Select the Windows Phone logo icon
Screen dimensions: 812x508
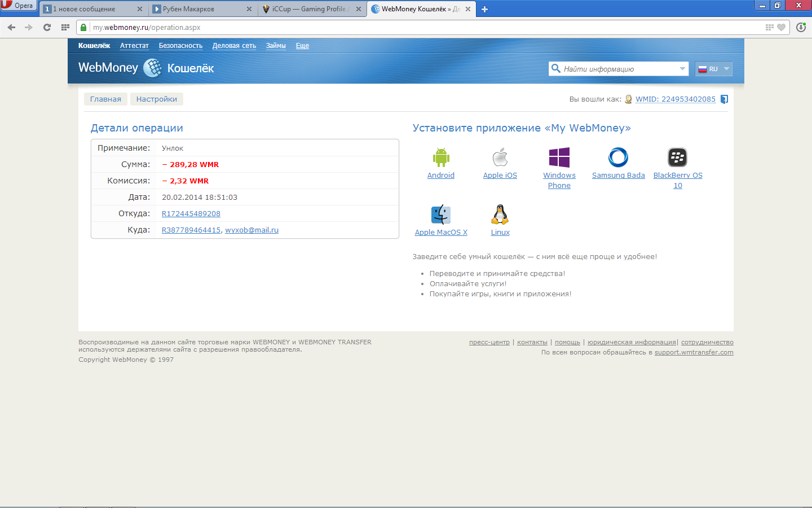point(559,157)
